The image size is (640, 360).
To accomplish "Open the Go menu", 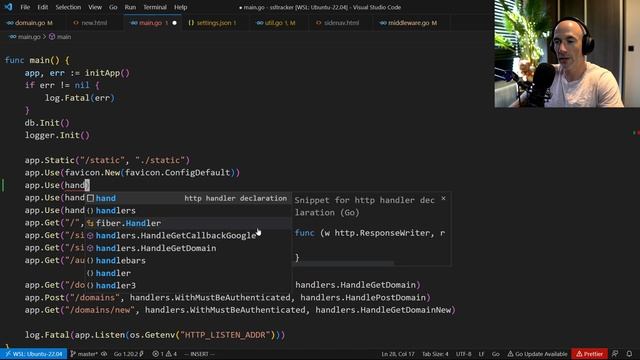I will tap(113, 7).
